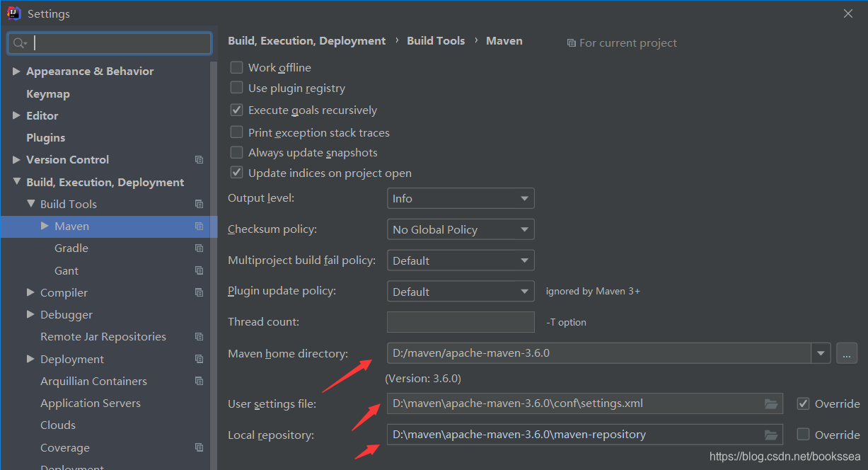Enable Work offline checkbox
The height and width of the screenshot is (470, 868).
[x=236, y=67]
